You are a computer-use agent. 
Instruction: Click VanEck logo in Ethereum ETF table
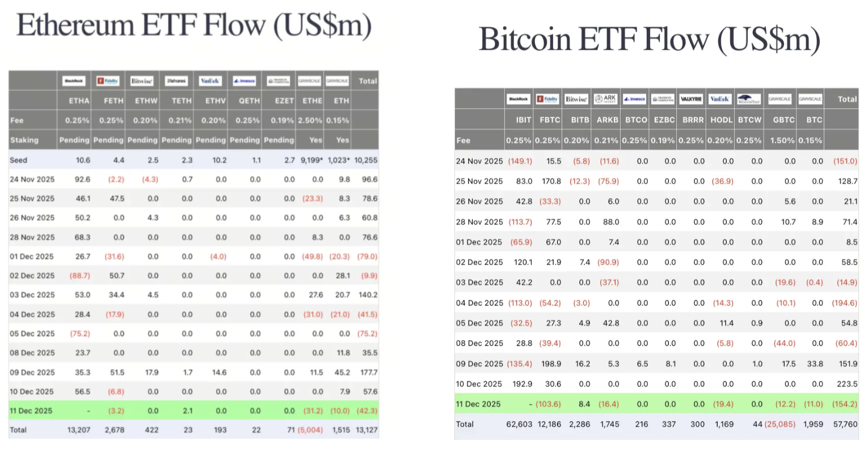210,81
